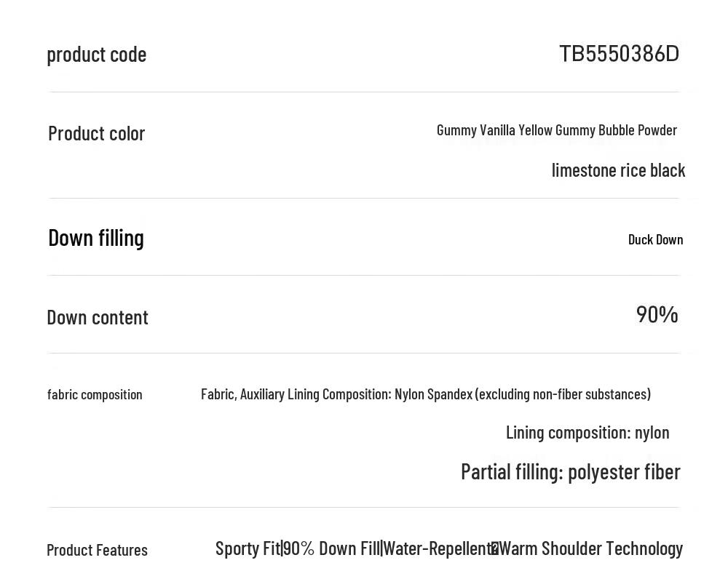728x587 pixels.
Task: Select the "(excluding non-fiber substances)" note
Action: (563, 394)
